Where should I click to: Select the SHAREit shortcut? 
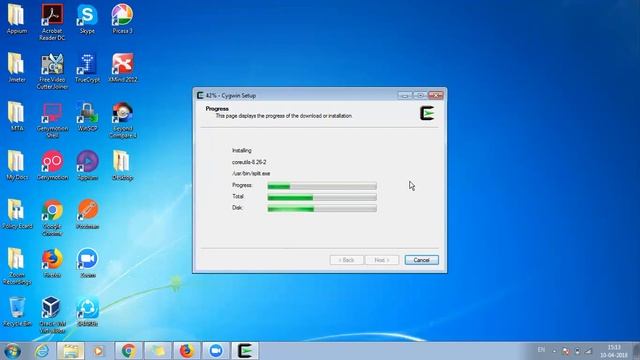(87, 312)
